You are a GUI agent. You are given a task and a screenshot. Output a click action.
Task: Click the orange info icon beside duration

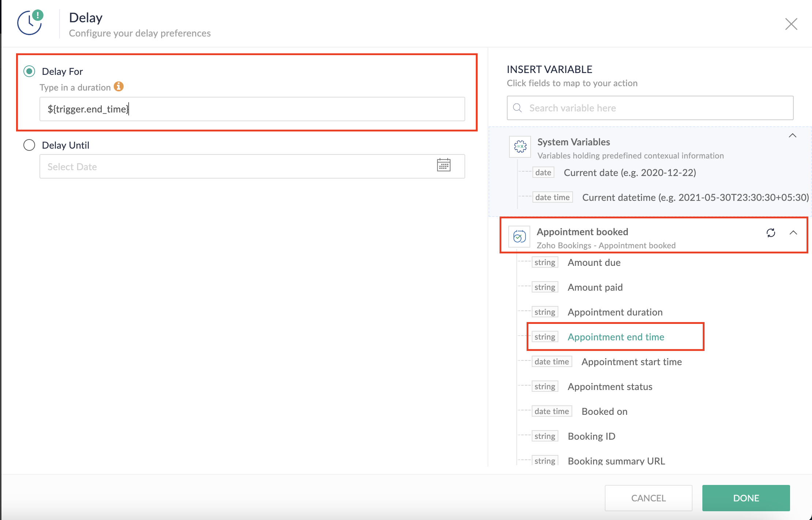tap(118, 87)
